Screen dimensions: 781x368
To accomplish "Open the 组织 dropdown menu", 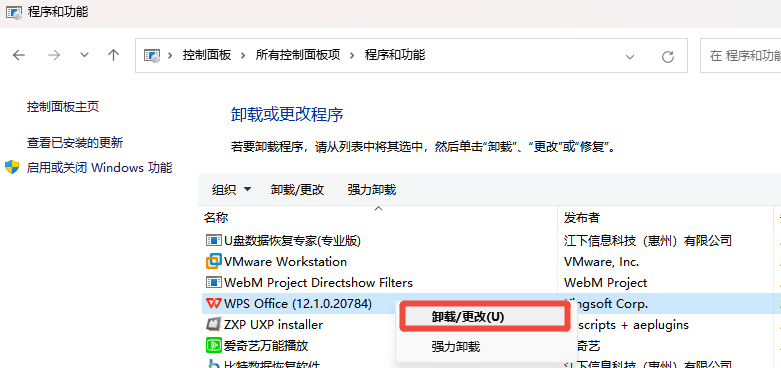I will (x=232, y=189).
